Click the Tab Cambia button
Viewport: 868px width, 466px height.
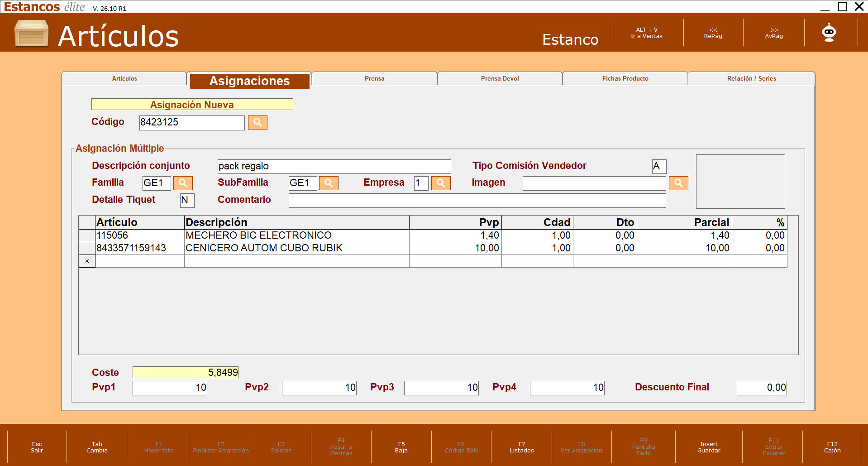(x=97, y=447)
